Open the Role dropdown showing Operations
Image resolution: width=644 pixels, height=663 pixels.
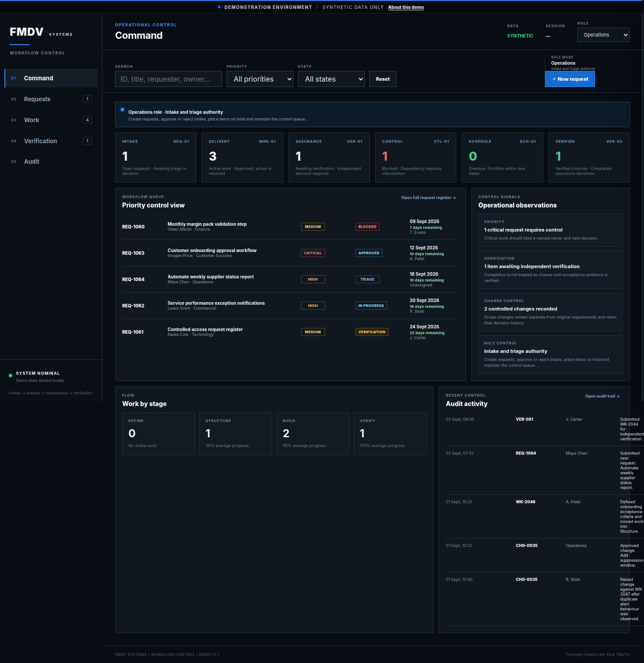coord(603,35)
